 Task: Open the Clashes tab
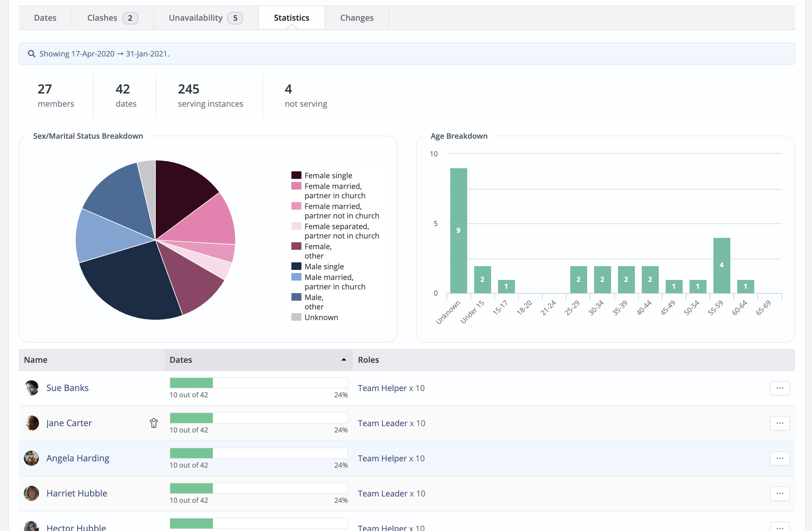[x=102, y=17]
